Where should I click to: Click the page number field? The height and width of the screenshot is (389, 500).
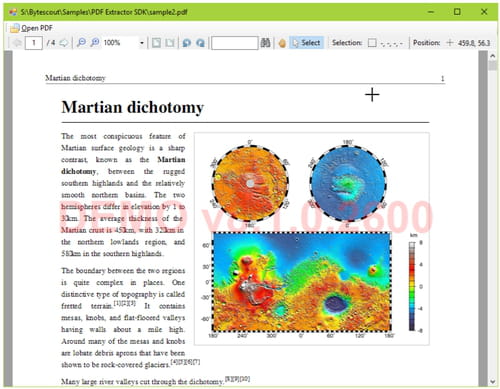(x=34, y=43)
